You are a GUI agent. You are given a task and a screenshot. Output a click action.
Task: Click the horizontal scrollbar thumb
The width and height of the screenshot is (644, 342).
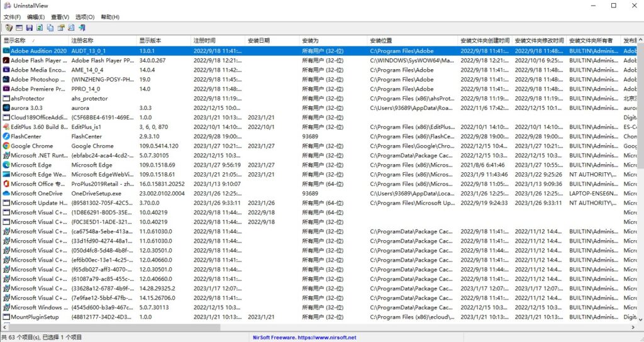tap(114, 327)
